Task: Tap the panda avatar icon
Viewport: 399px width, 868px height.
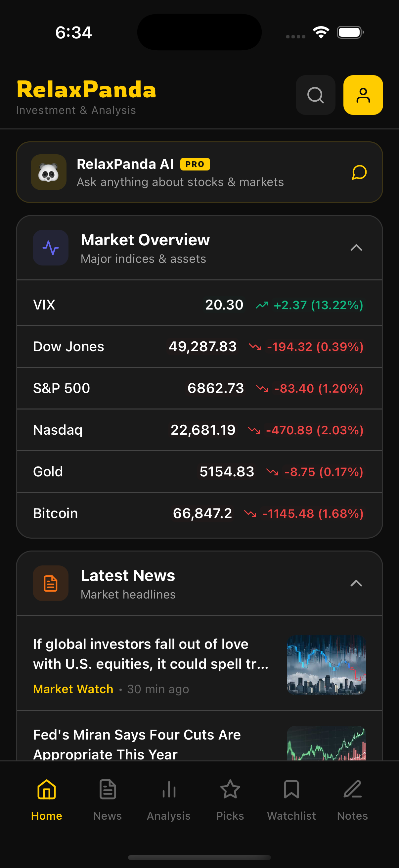Action: (49, 172)
